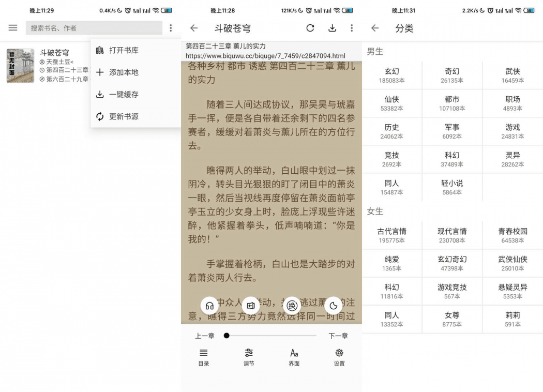Go back using the left arrow icon
The image size is (543, 392).
[x=194, y=28]
